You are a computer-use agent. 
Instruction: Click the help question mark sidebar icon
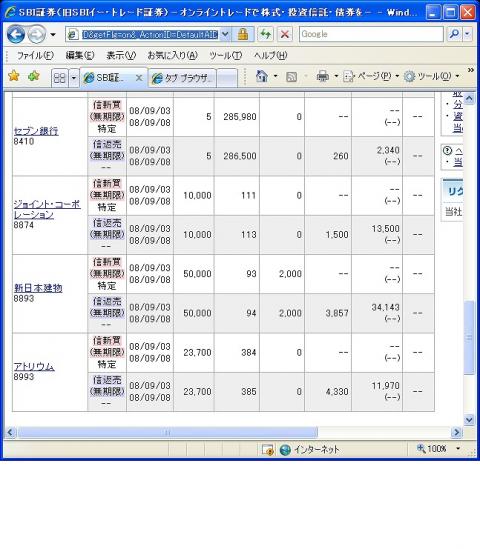point(447,151)
